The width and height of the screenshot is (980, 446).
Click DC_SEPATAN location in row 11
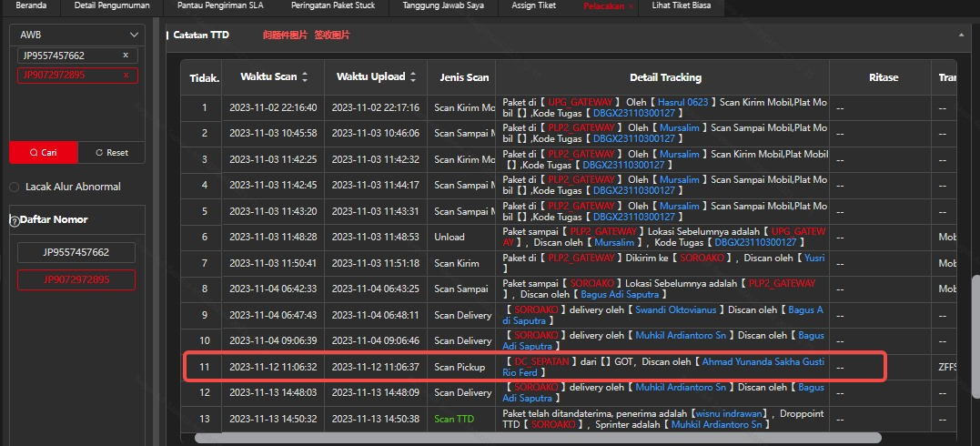[x=542, y=361]
